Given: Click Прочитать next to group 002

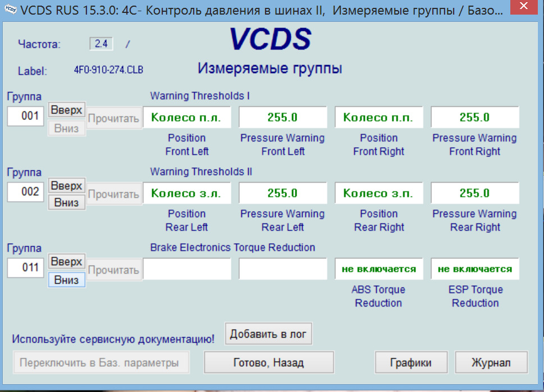Looking at the screenshot, I should [114, 193].
